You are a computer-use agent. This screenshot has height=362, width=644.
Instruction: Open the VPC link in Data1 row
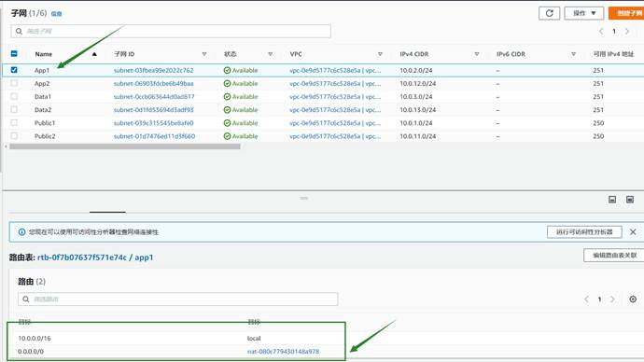[x=335, y=96]
